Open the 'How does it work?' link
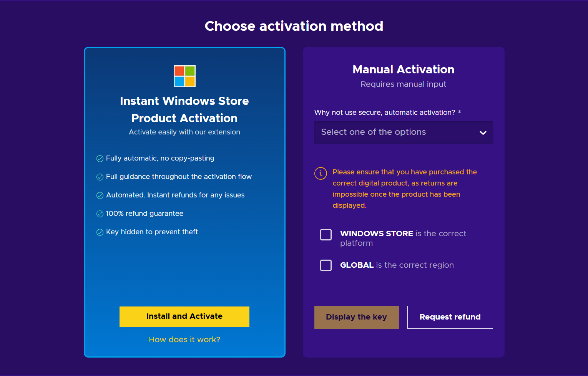Image resolution: width=588 pixels, height=376 pixels. coord(184,340)
